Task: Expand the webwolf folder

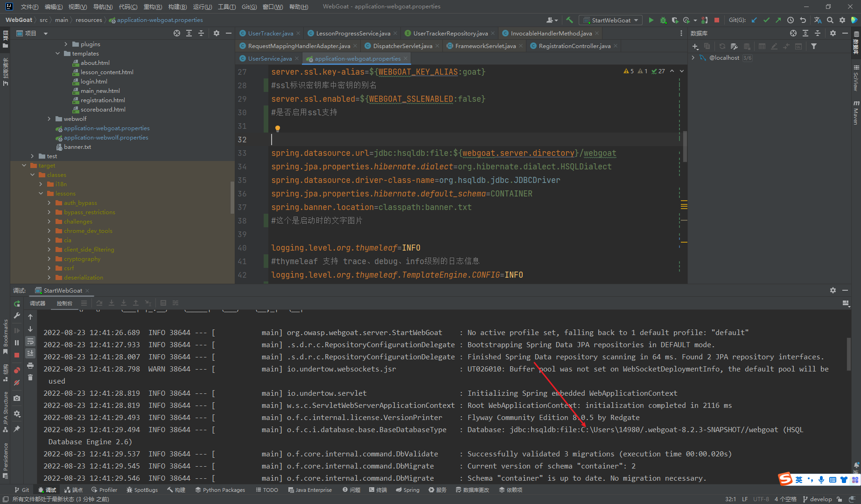Action: click(x=49, y=119)
